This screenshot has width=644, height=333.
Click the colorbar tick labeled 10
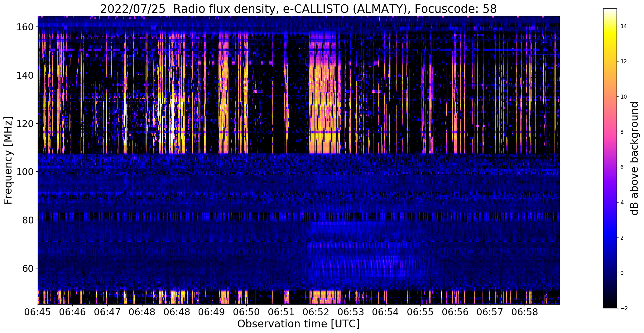(624, 97)
